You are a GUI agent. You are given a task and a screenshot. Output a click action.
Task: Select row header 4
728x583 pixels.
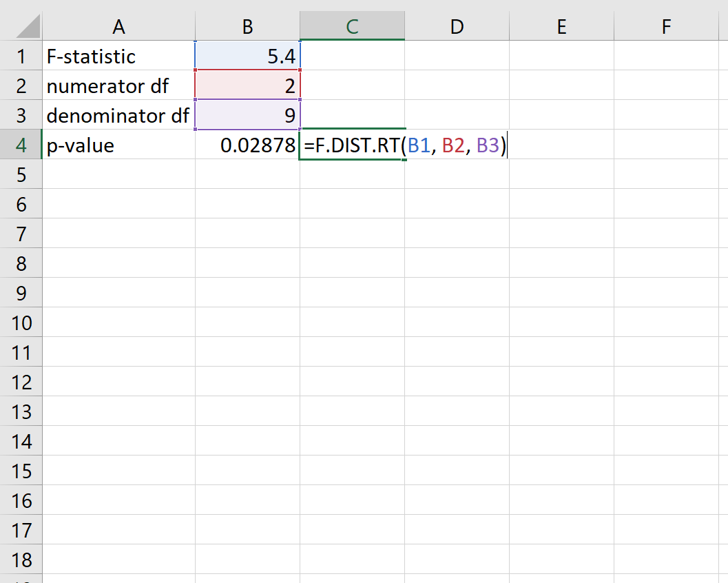(x=21, y=145)
